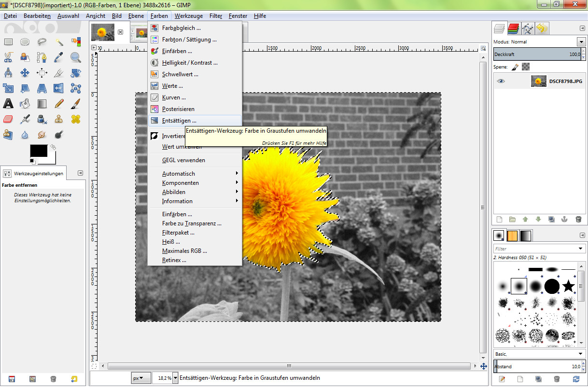The height and width of the screenshot is (388, 588).
Task: Select the Zoom magnifier tool
Action: pyautogui.click(x=76, y=57)
